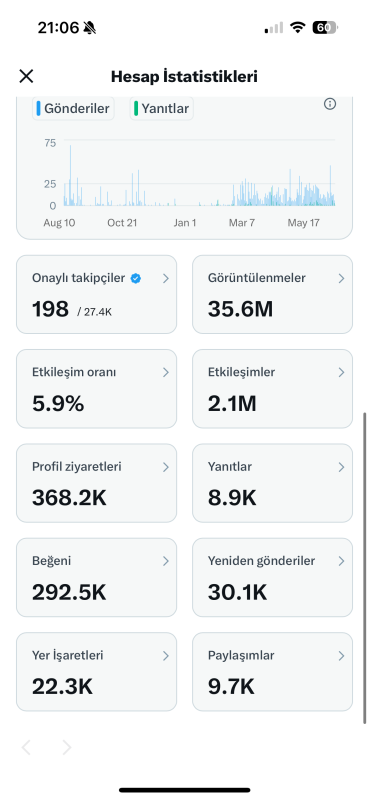369x800 pixels.
Task: Open the Beğeni 292.5K stat card
Action: click(96, 578)
